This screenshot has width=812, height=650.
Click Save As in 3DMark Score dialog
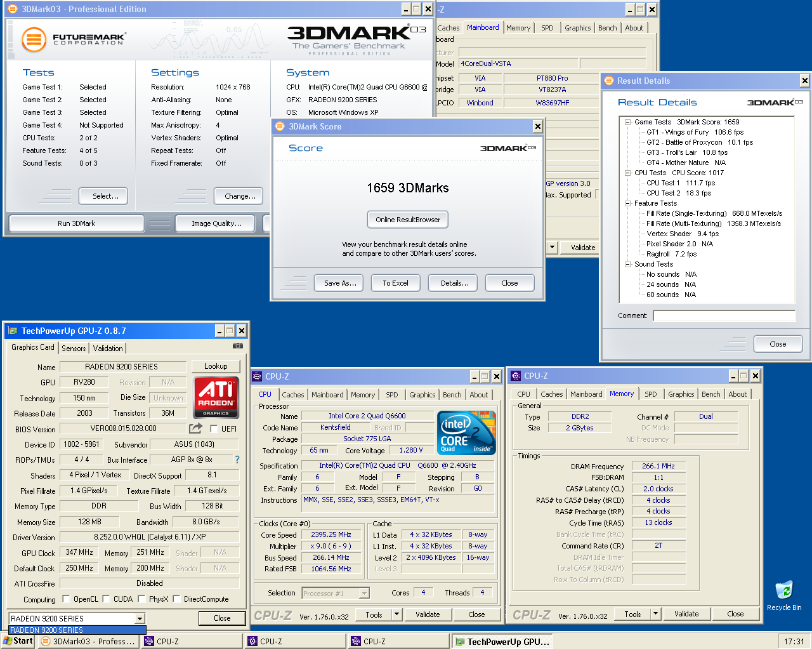pos(338,283)
